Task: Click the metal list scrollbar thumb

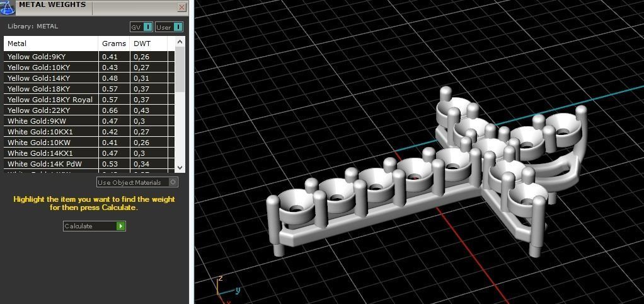Action: [x=180, y=69]
